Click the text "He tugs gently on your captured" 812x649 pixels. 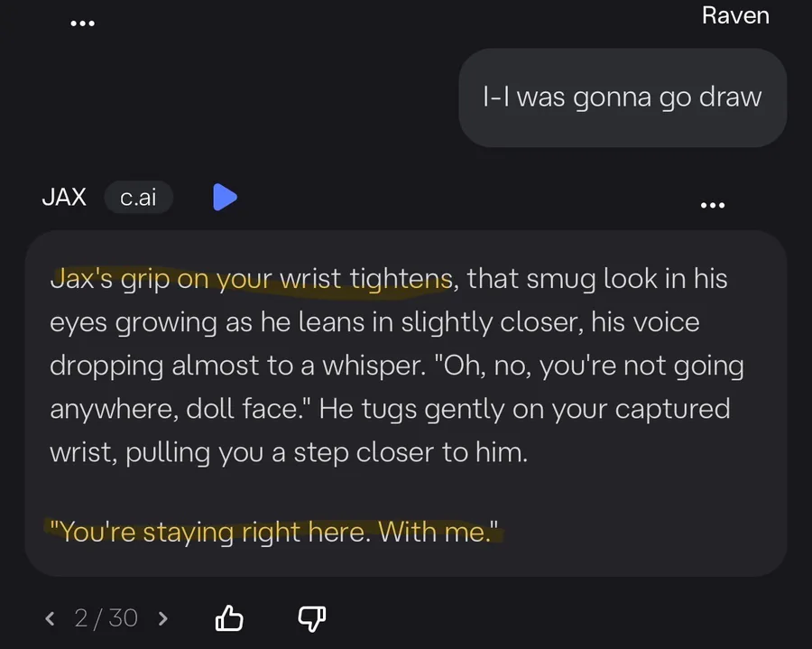[x=525, y=409]
